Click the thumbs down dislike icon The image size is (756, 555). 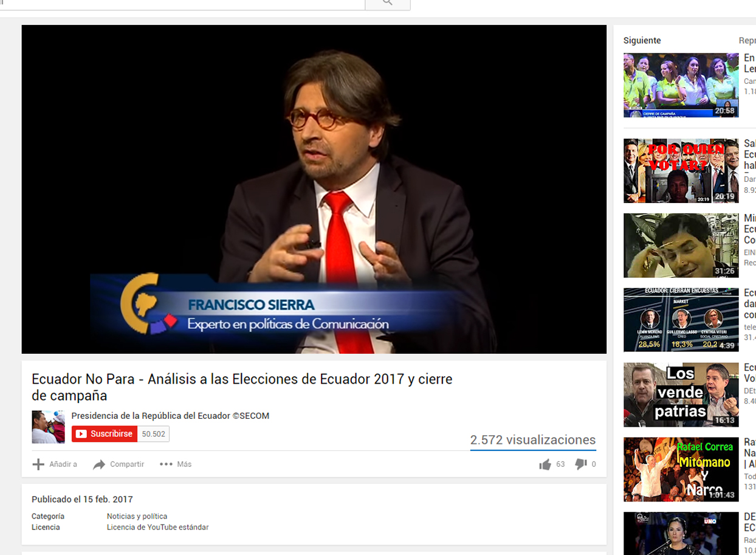[580, 464]
